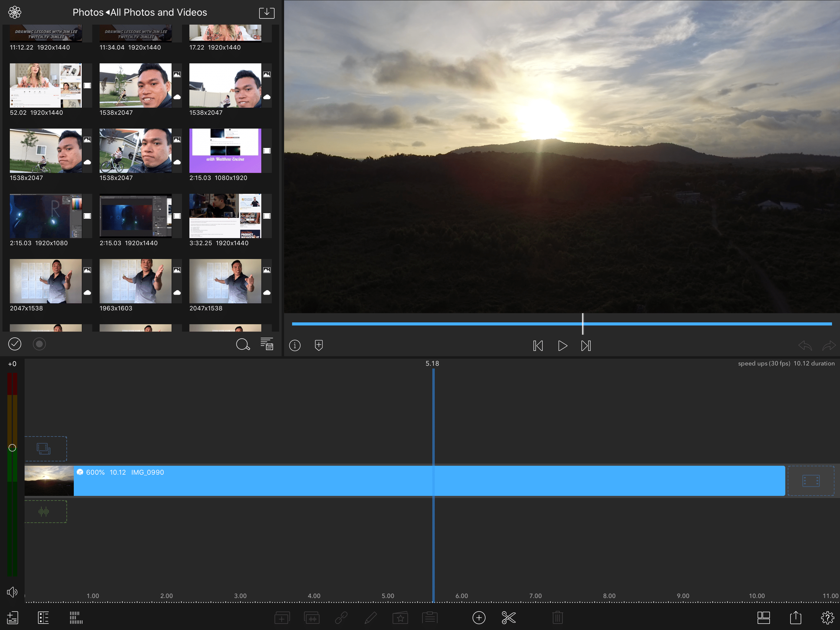Open the timeline layout switcher icon
This screenshot has height=630, width=840.
point(764,618)
